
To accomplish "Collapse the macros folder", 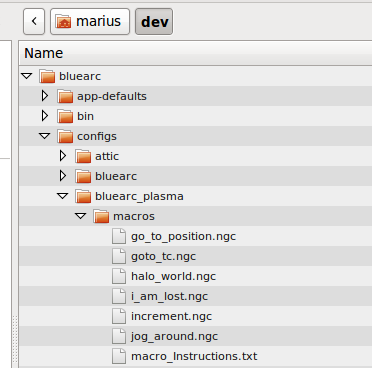I will click(x=81, y=216).
